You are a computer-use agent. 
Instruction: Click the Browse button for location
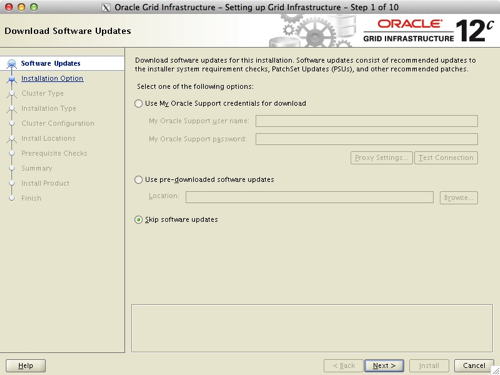pyautogui.click(x=459, y=198)
